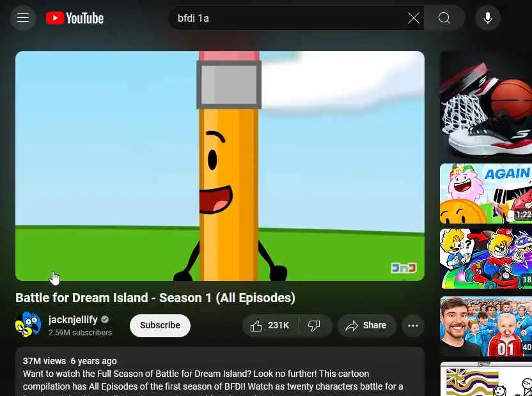Click the '37M views 6 years ago' text
The image size is (532, 396).
point(70,361)
